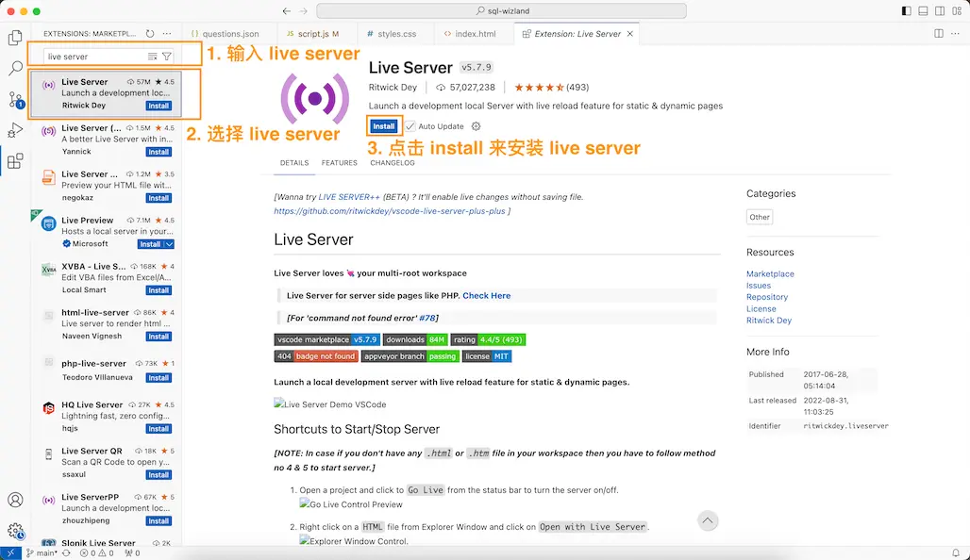Open the Extensions view in the activity bar
This screenshot has width=970, height=560.
tap(14, 160)
